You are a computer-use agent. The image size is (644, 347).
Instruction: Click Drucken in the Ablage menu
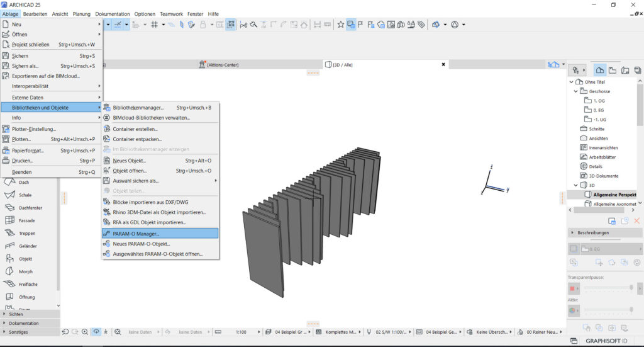(51, 161)
